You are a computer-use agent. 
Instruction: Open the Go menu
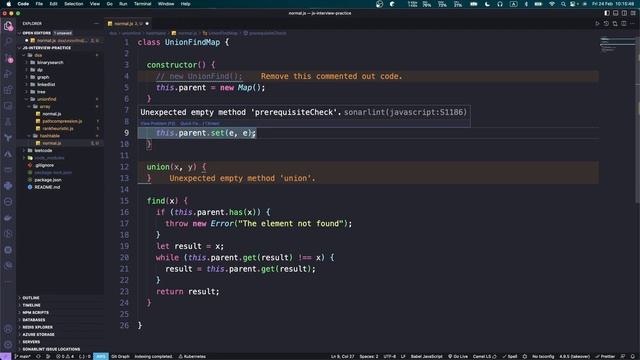pyautogui.click(x=109, y=4)
